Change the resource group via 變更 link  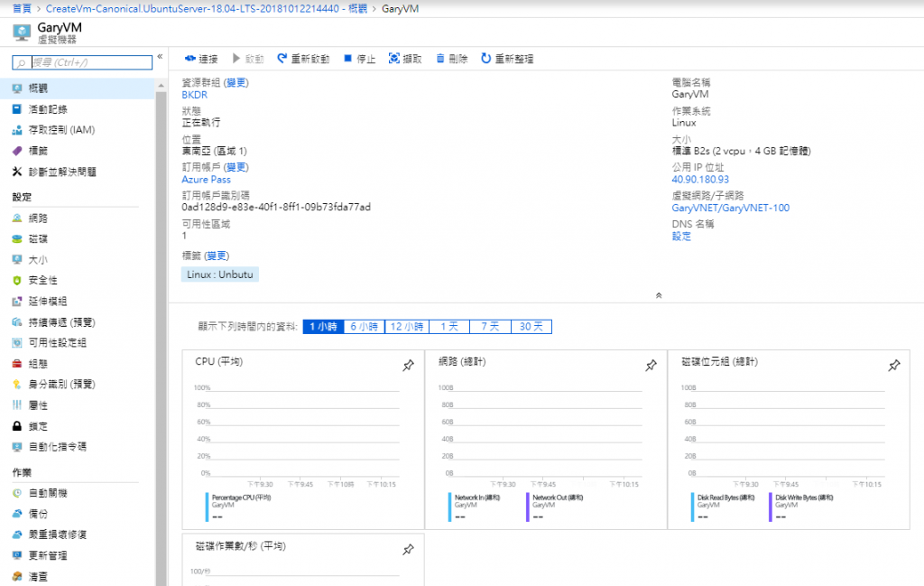(236, 82)
